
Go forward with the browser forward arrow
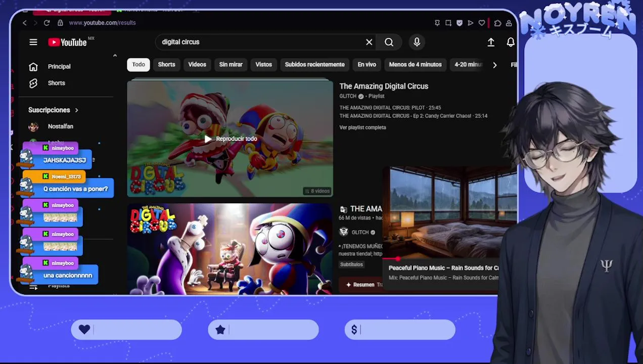pyautogui.click(x=35, y=23)
